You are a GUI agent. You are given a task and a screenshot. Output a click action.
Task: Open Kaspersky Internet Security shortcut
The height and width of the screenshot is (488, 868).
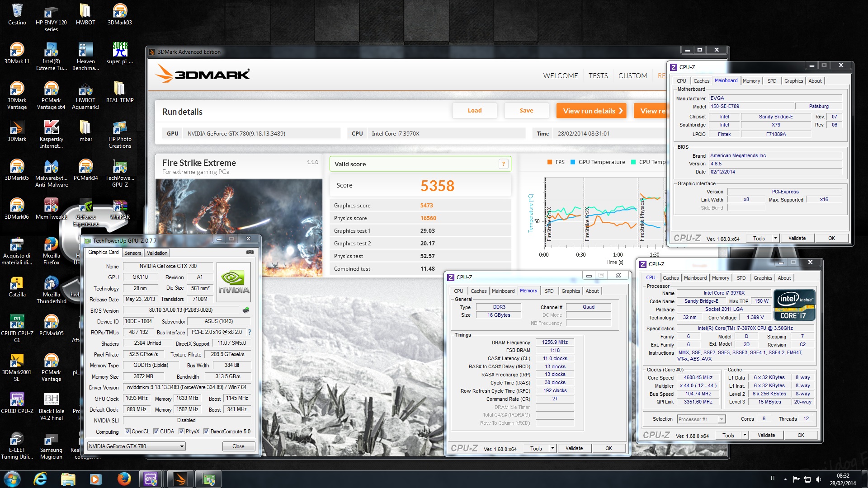pos(51,135)
